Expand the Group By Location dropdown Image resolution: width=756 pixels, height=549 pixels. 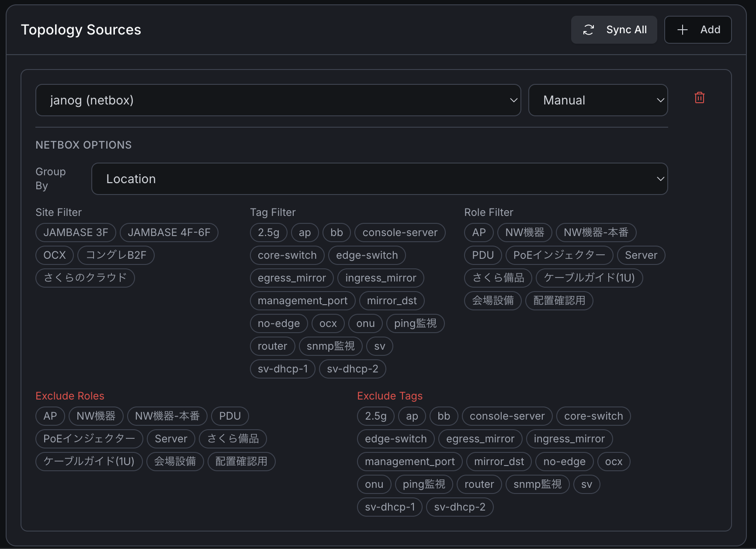(379, 179)
